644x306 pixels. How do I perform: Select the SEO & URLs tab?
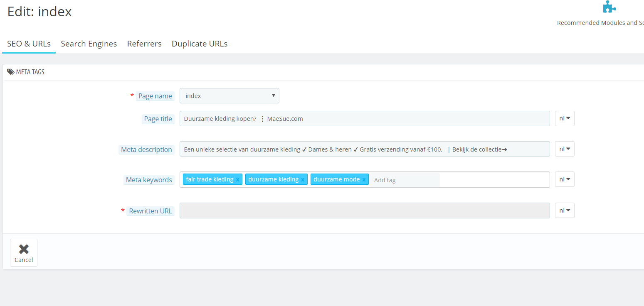pos(29,44)
